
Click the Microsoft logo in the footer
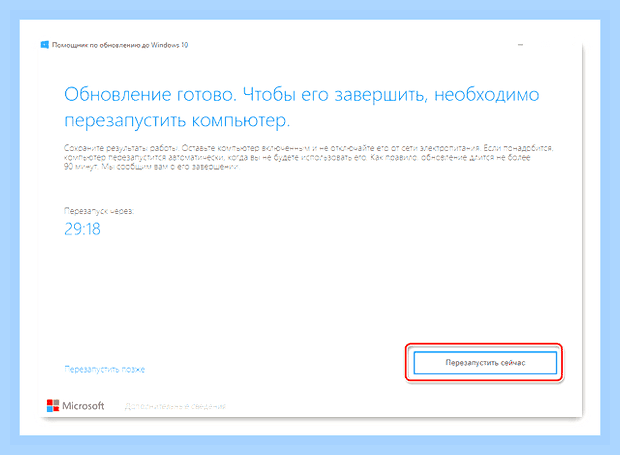point(75,406)
